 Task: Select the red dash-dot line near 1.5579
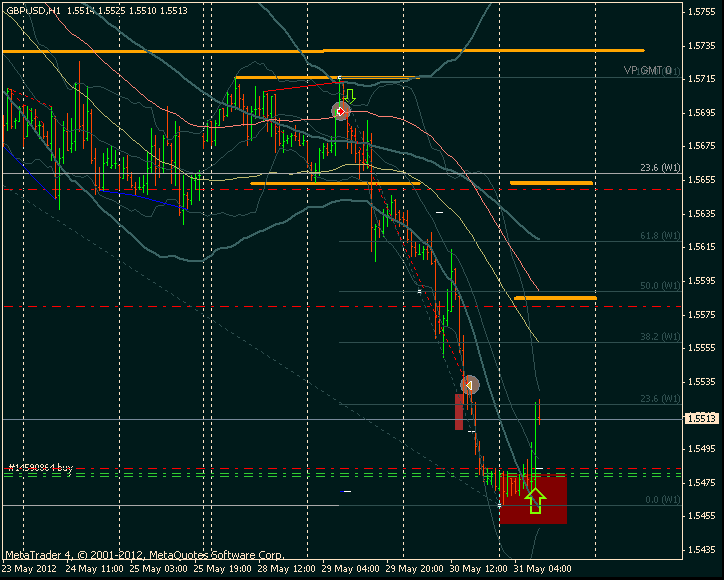(x=342, y=307)
